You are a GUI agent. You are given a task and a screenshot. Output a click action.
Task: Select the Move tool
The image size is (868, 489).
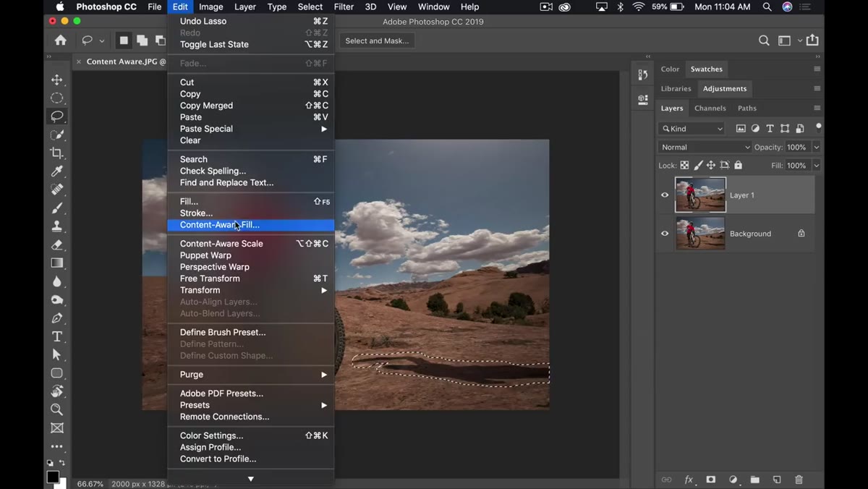[x=57, y=80]
